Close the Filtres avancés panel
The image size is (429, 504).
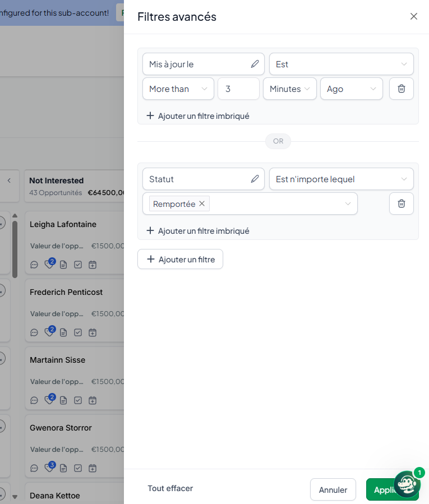coord(413,16)
